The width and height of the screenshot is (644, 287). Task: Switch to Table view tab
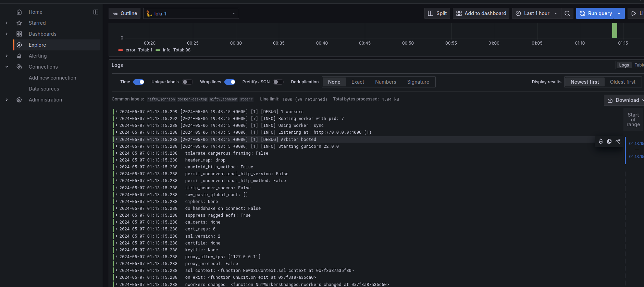pyautogui.click(x=639, y=65)
